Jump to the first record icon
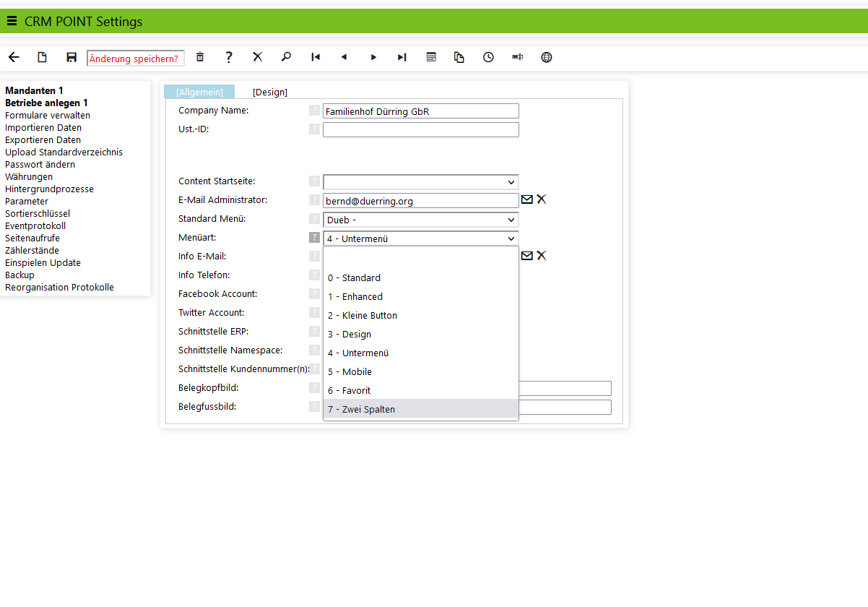The height and width of the screenshot is (607, 868). (x=316, y=58)
